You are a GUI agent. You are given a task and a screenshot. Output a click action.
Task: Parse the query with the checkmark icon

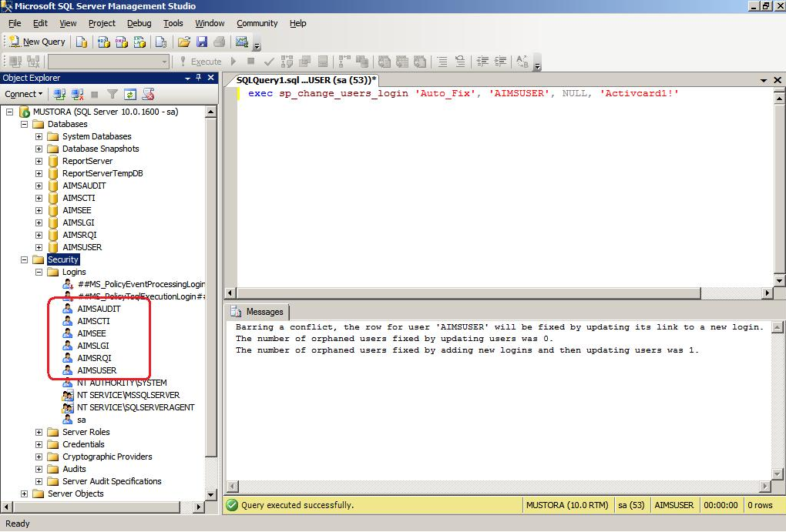click(x=269, y=62)
